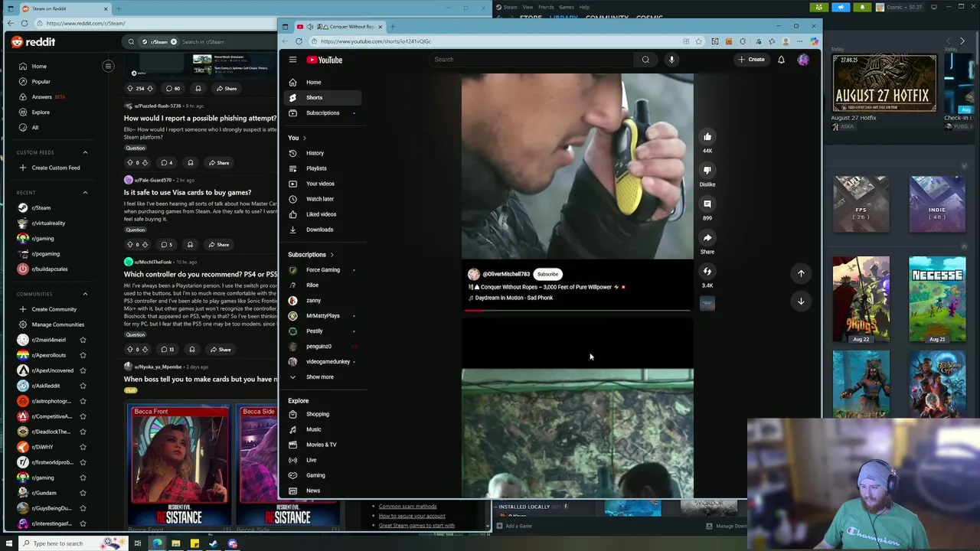Favorite r/AskReddit with its star
Viewport: 980px width, 551px height.
pos(83,386)
